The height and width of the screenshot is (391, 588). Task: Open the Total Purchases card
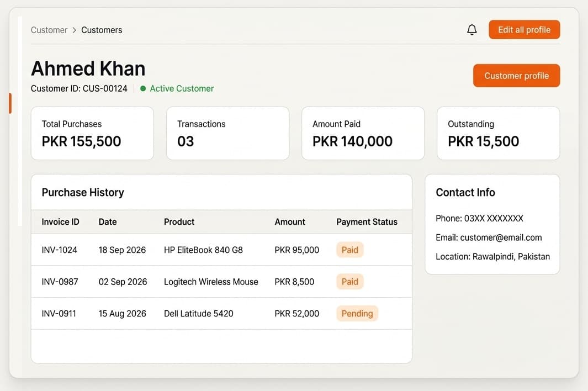coord(92,133)
